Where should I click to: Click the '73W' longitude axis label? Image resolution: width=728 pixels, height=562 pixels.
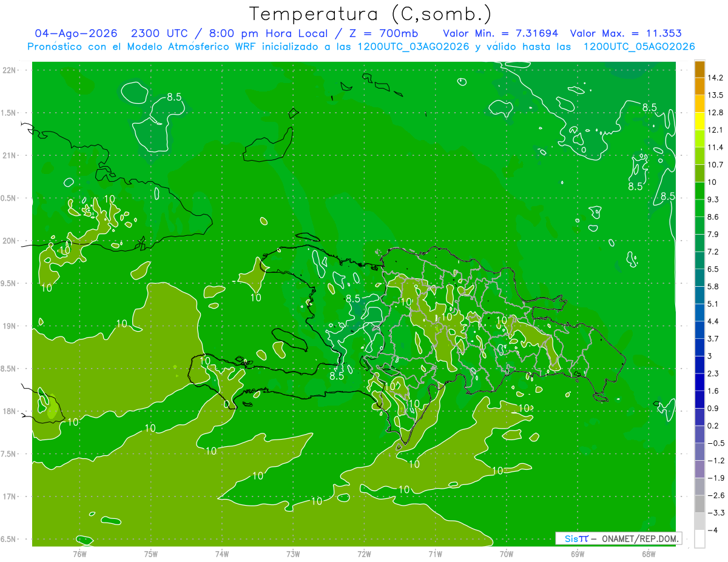(x=293, y=554)
